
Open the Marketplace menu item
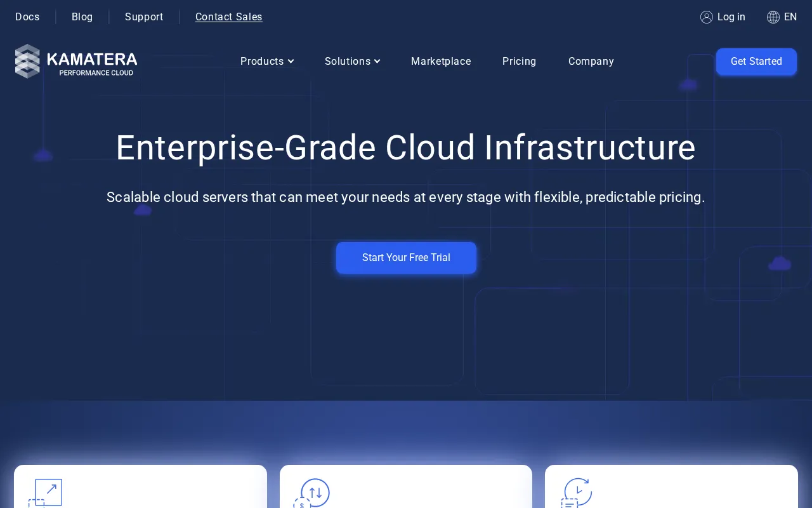coord(441,61)
